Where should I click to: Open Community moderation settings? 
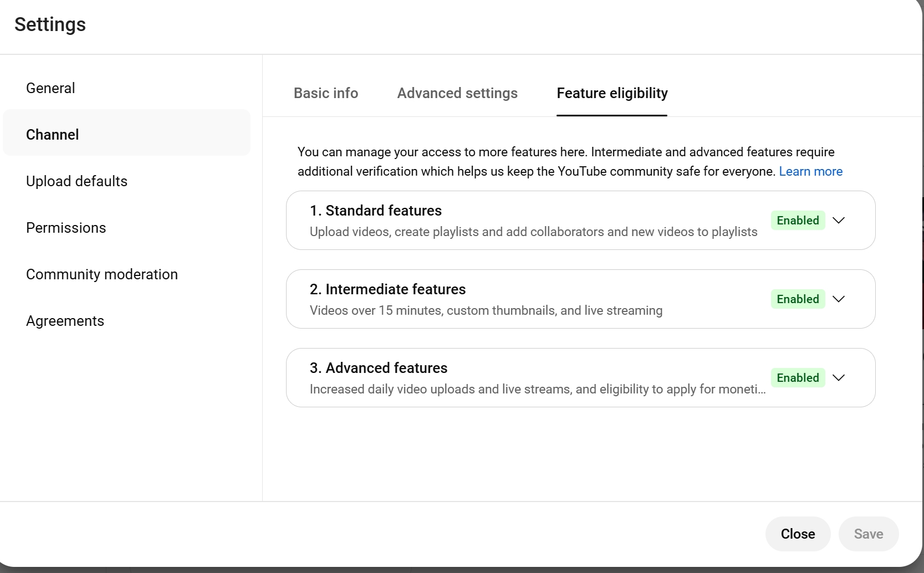coord(102,274)
